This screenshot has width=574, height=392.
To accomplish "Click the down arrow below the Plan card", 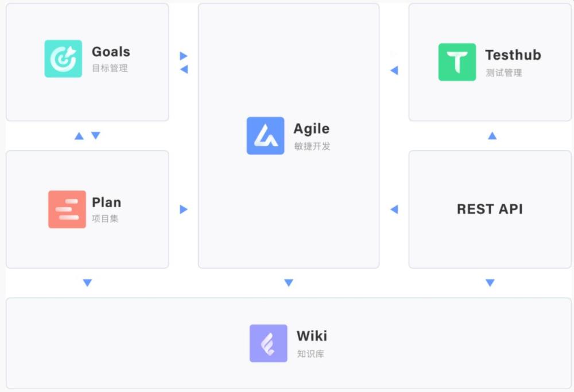I will pos(87,282).
